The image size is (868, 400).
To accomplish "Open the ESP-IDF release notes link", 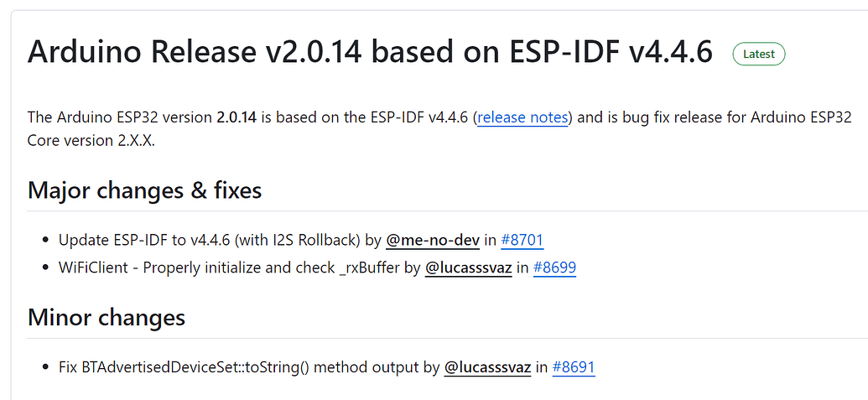I will point(522,117).
